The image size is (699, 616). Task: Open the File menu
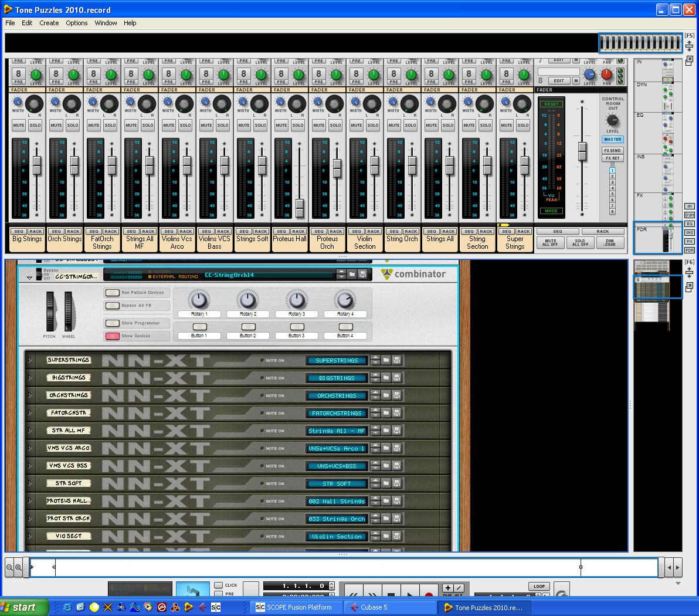tap(10, 23)
